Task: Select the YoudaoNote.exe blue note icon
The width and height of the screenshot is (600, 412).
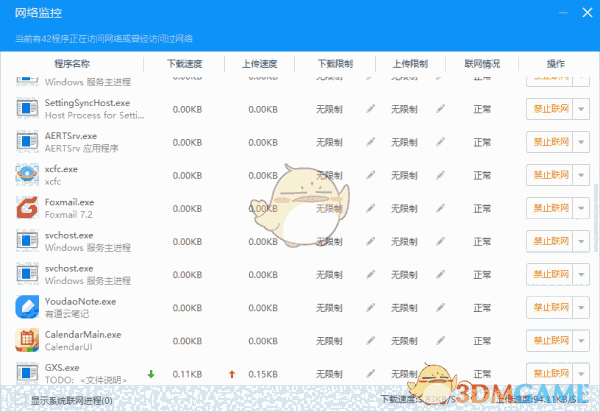Action: click(x=27, y=307)
